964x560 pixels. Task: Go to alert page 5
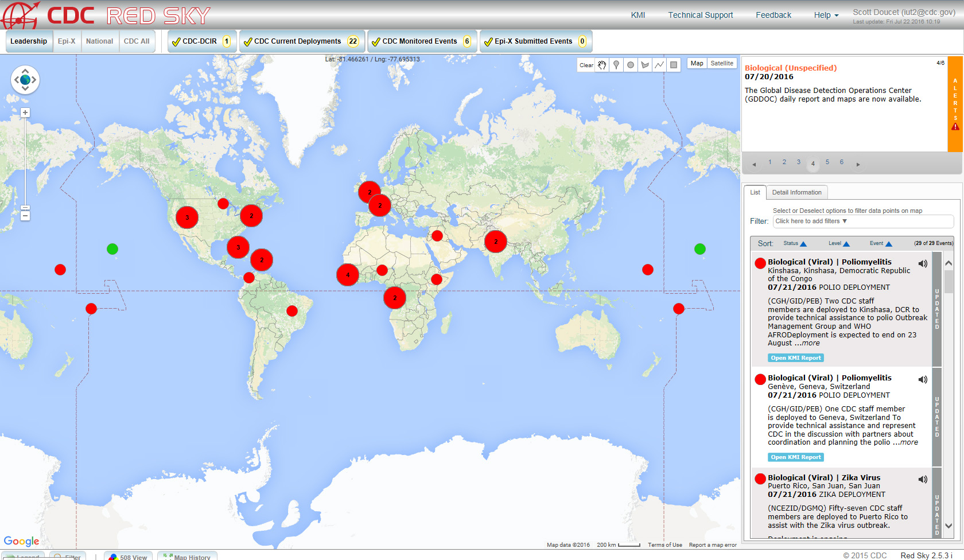[x=827, y=162]
